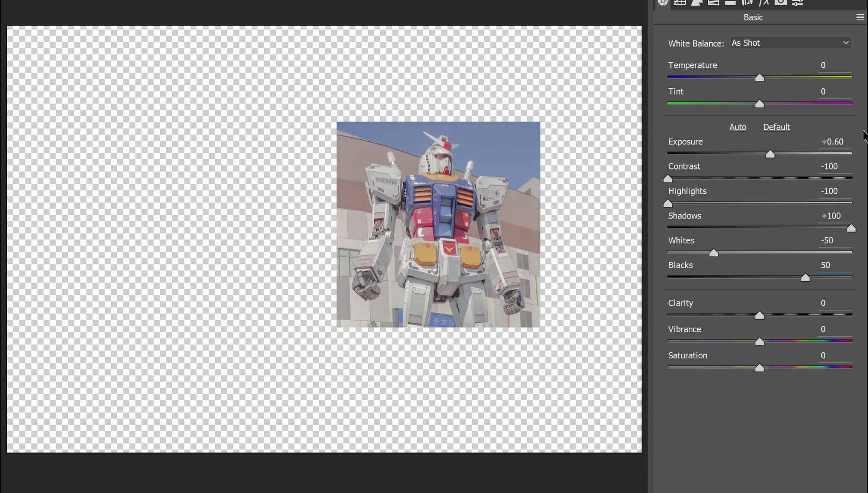Click the Vibrance value field
Image resolution: width=868 pixels, height=493 pixels.
pos(835,329)
